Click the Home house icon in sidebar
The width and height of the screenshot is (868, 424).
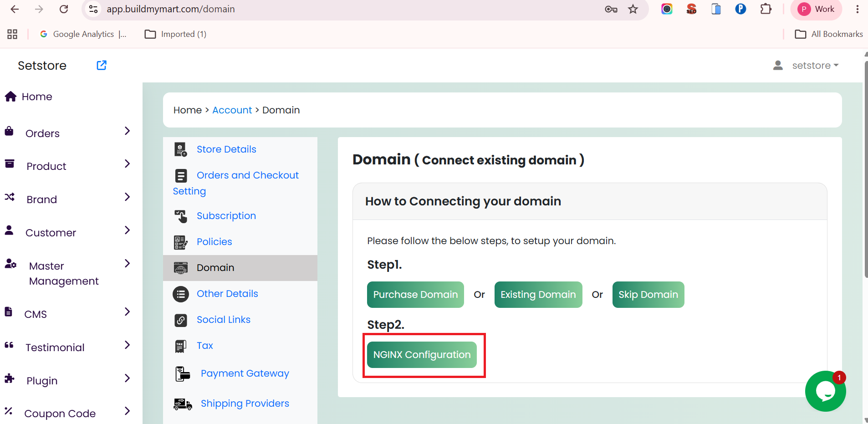tap(11, 96)
